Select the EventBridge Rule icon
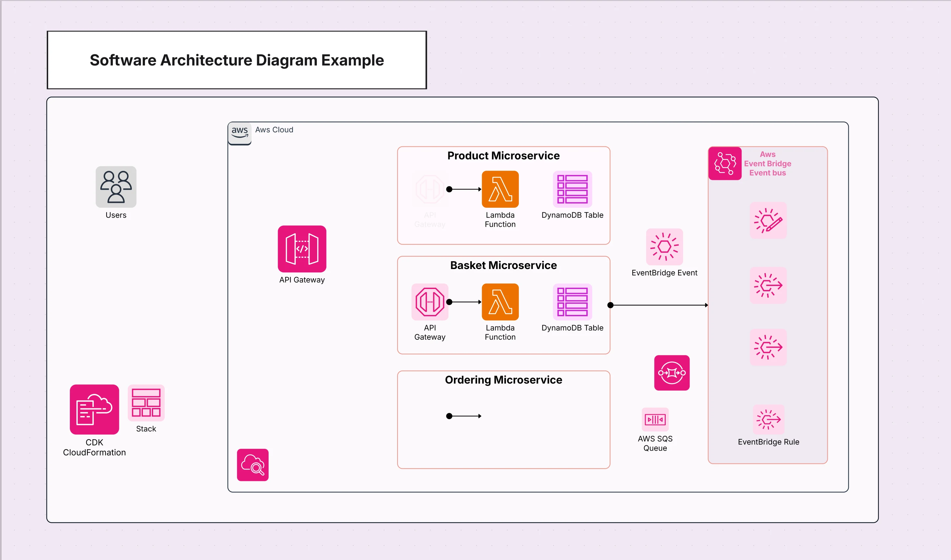This screenshot has width=951, height=560. pyautogui.click(x=768, y=419)
